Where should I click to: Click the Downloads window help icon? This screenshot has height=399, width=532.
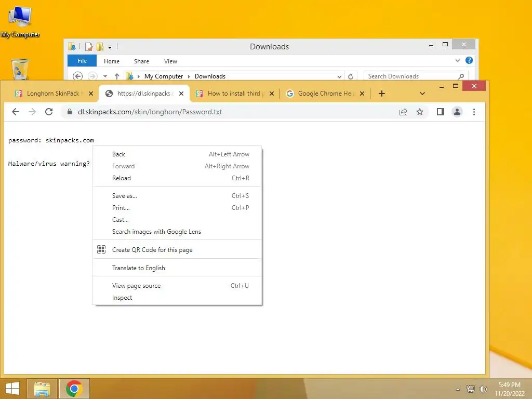tap(469, 60)
